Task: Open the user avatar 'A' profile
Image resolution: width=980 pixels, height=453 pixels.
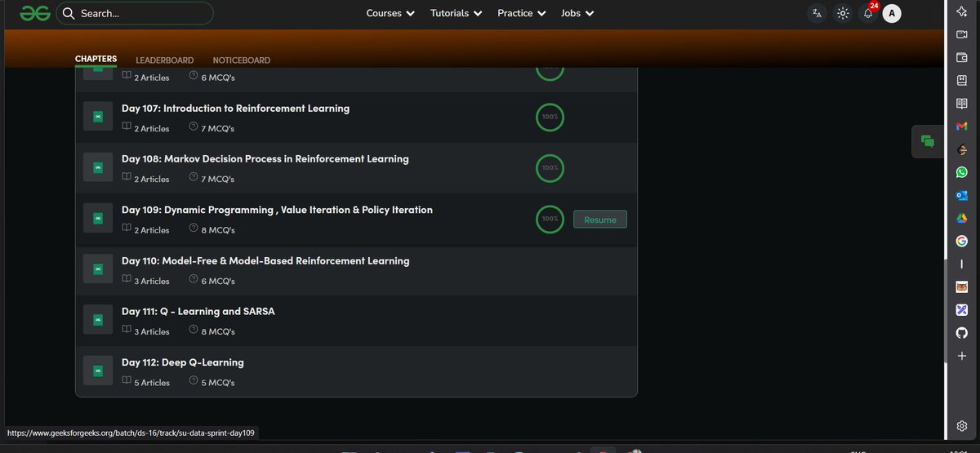Action: coord(892,13)
